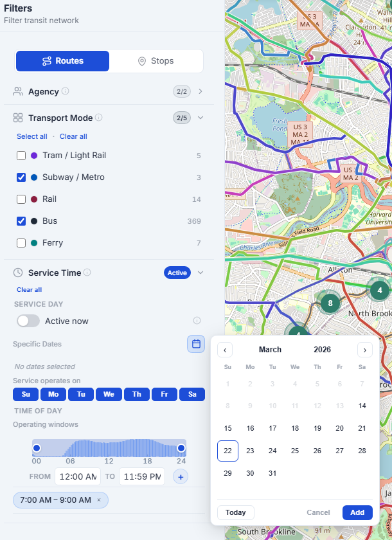Select March 16 in the calendar
This screenshot has height=540, width=392.
(250, 428)
